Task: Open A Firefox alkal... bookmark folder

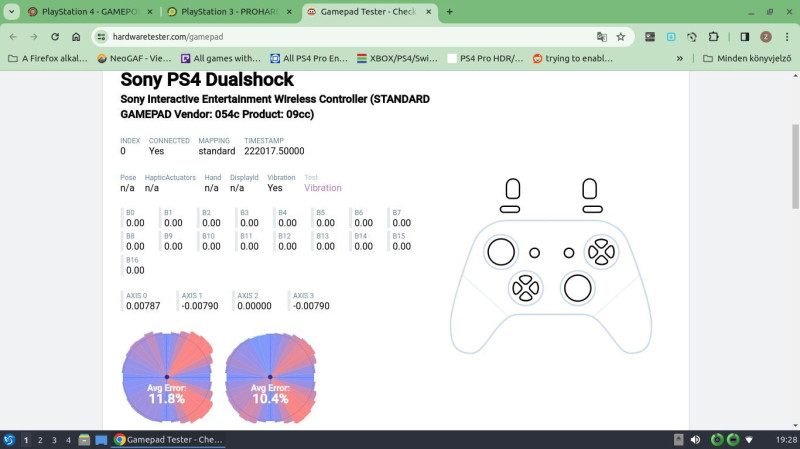Action: coord(48,59)
